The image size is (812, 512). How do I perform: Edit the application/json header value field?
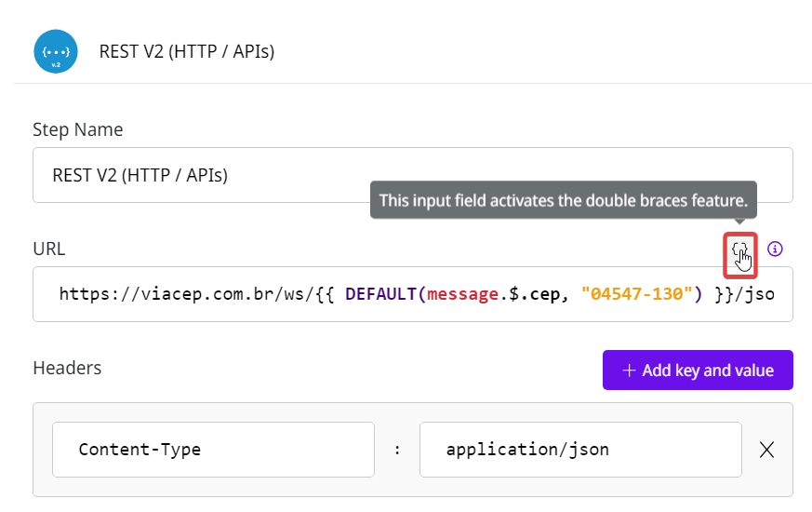coord(579,450)
